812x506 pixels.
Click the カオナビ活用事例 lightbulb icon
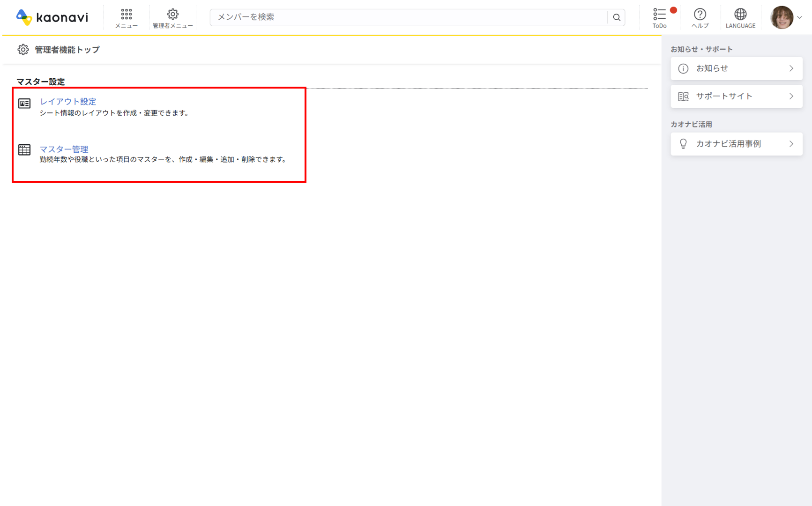[x=683, y=144]
